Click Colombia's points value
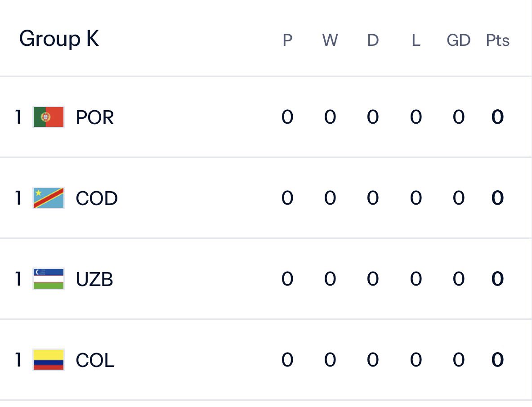This screenshot has width=532, height=407. click(497, 359)
